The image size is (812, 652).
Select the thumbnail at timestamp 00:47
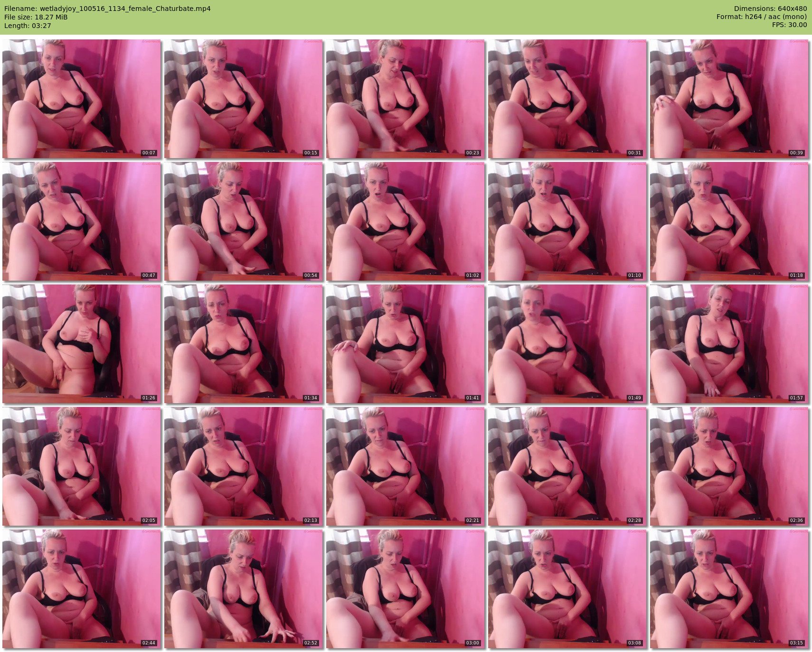[x=82, y=221]
